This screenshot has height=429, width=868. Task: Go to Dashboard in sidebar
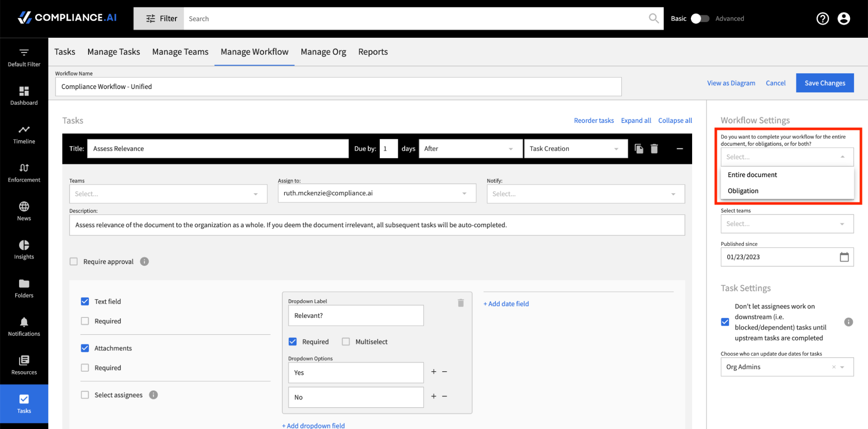click(x=24, y=96)
